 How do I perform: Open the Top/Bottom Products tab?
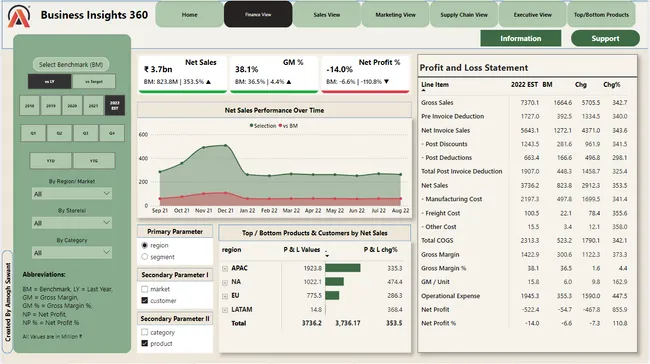pos(601,15)
